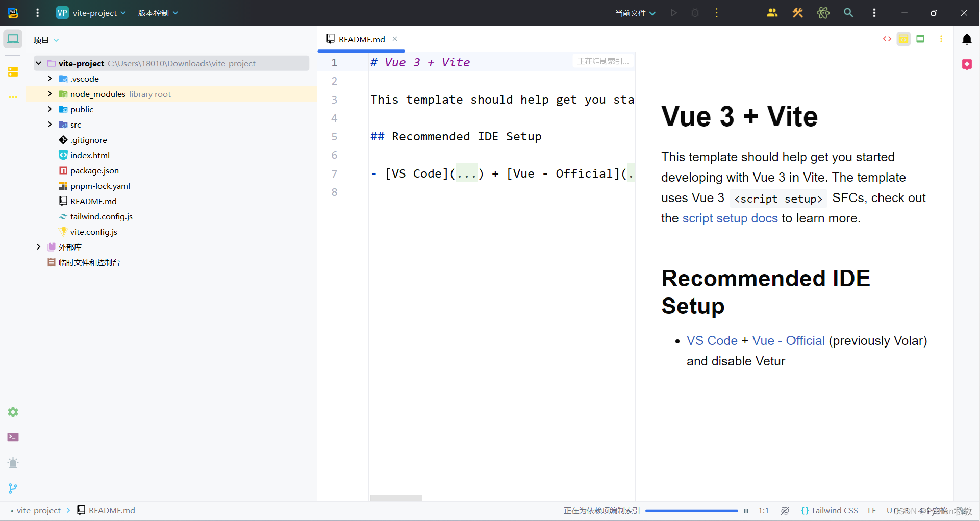980x521 pixels.
Task: Collapse the vite-project root folder
Action: click(x=38, y=63)
